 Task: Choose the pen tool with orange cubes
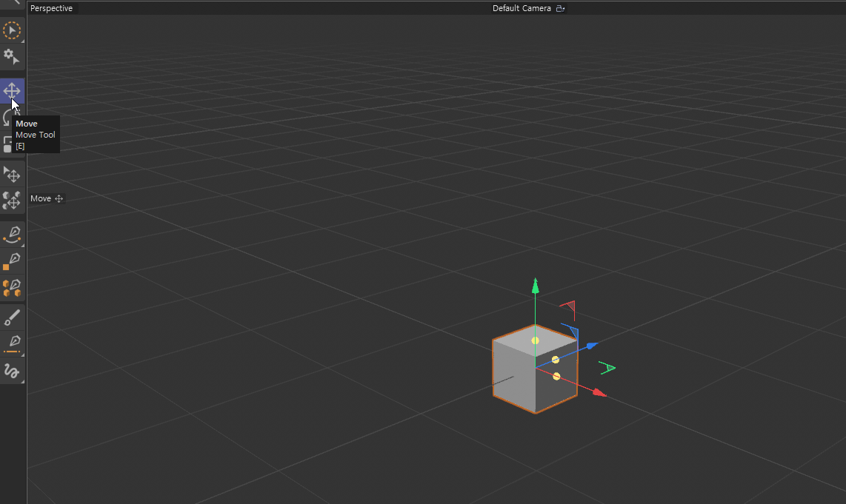point(12,288)
